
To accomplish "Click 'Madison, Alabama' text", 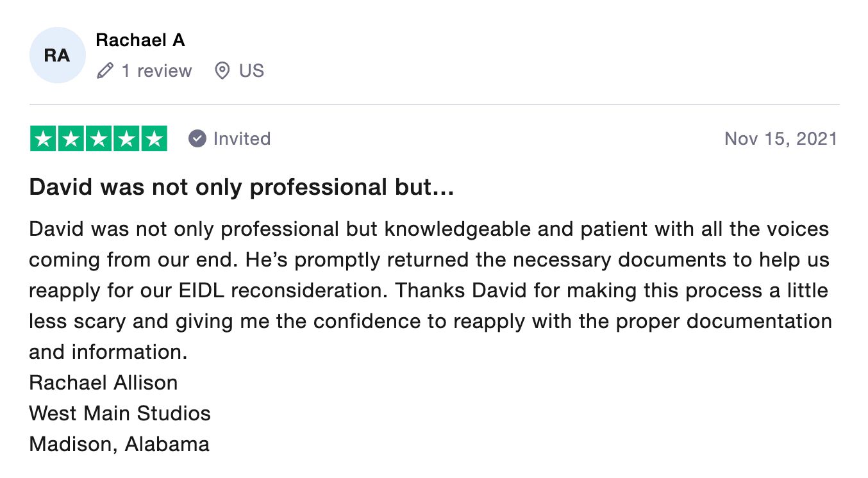I will coord(119,444).
